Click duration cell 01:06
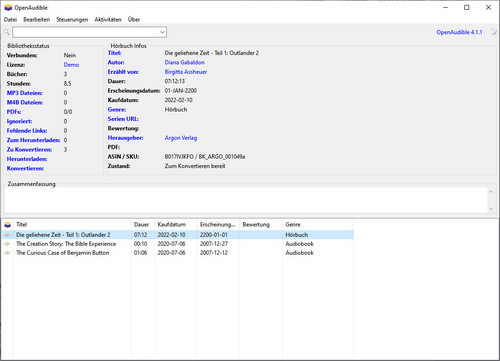Screen dimensions: 500x361 [x=140, y=253]
